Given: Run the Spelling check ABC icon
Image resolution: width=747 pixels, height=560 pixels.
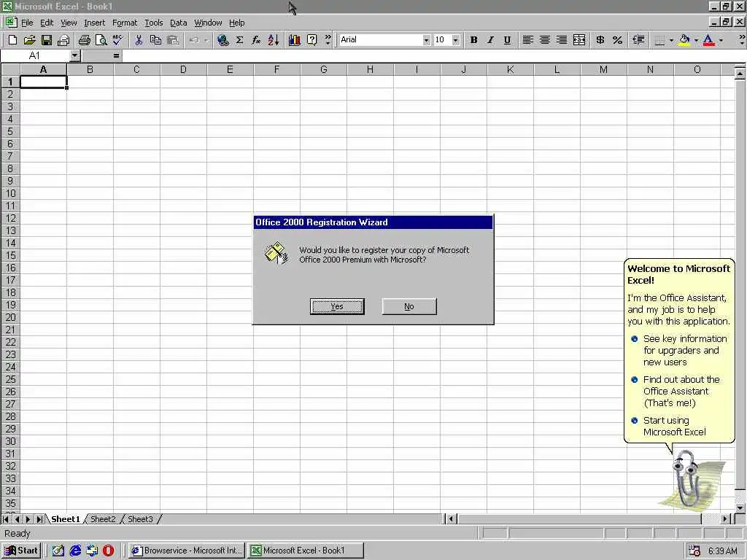Looking at the screenshot, I should click(x=117, y=40).
